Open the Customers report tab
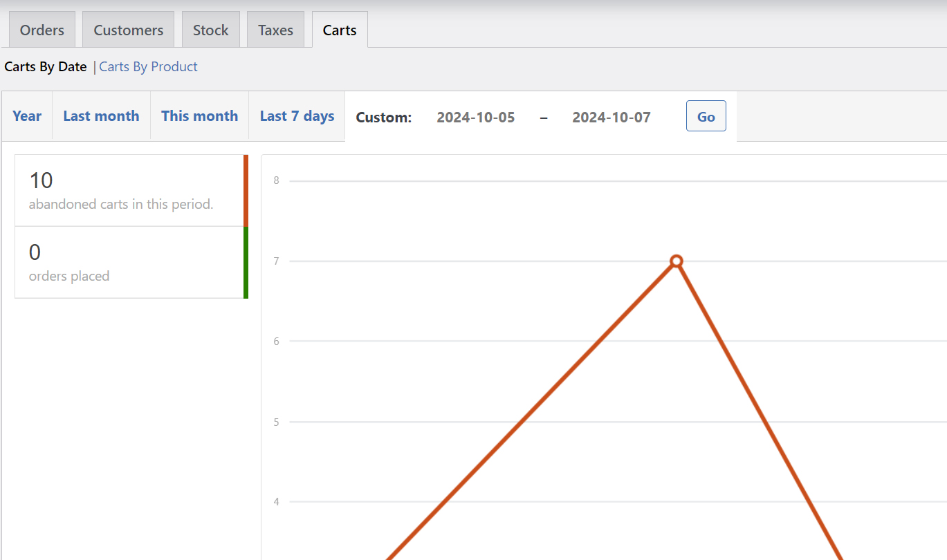This screenshot has height=560, width=947. point(128,29)
